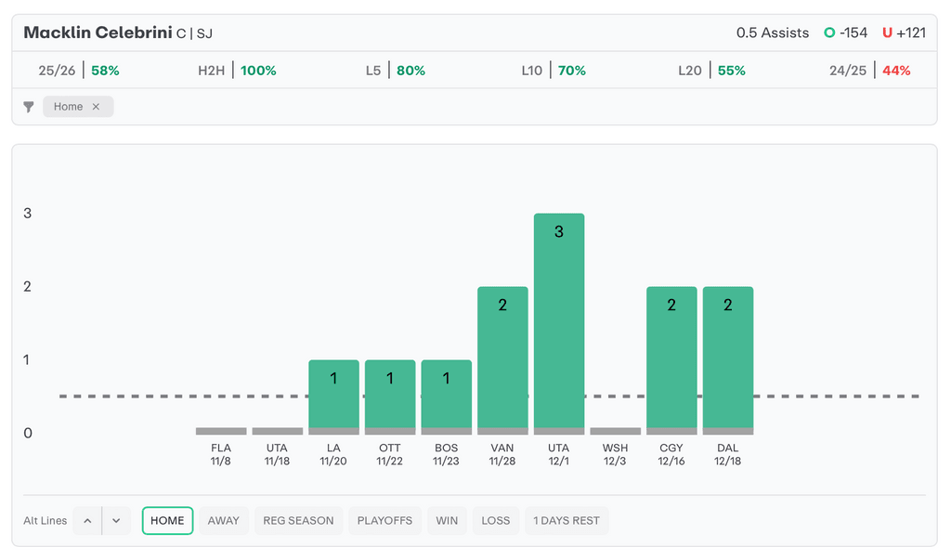Apply the 1 DAYS REST filter
951x560 pixels.
coord(567,521)
